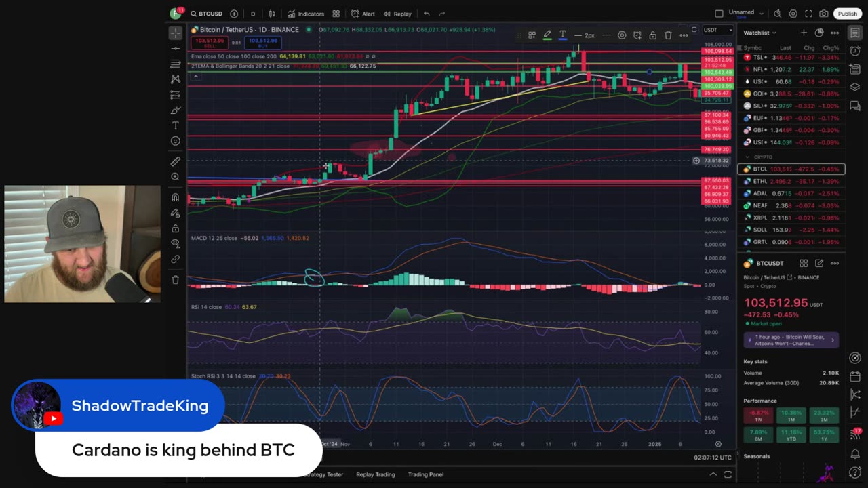Switch to the Trading Panel tab

pos(425,474)
